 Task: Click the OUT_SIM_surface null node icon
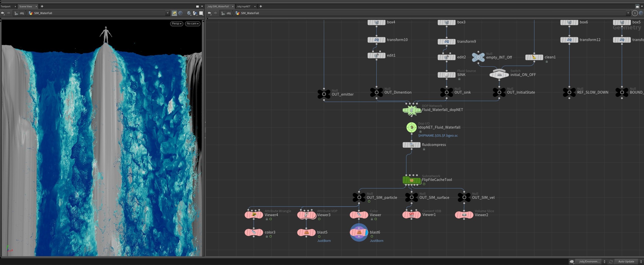tap(412, 198)
